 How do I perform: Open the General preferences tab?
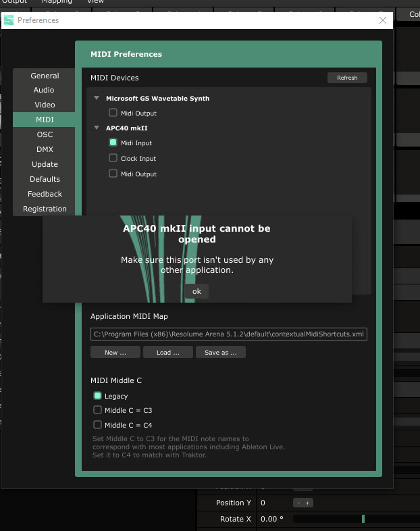point(45,76)
